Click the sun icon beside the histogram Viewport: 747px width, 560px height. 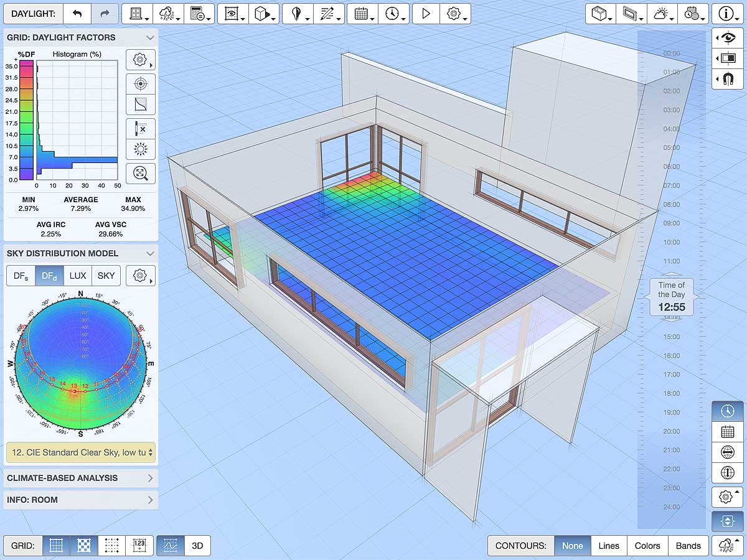(141, 149)
